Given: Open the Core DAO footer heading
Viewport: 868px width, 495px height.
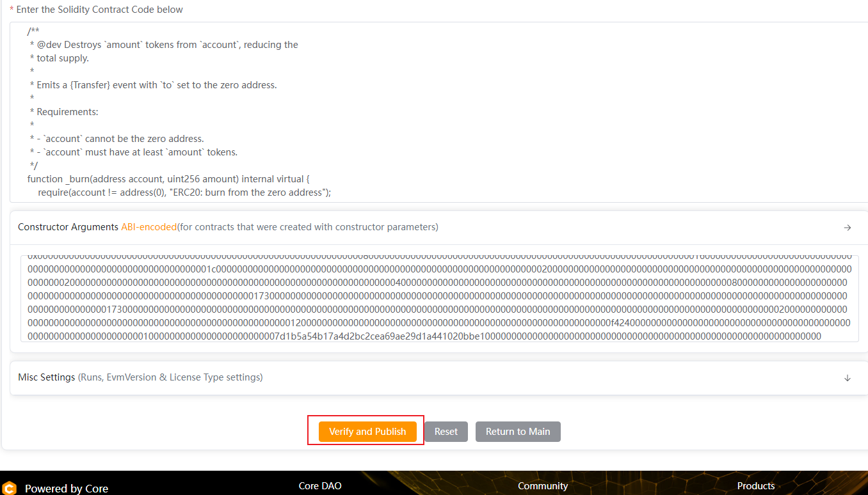Looking at the screenshot, I should coord(320,486).
